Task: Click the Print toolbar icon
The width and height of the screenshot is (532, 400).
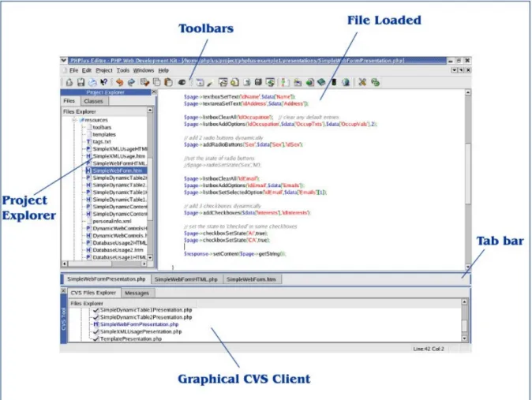Action: click(x=92, y=82)
